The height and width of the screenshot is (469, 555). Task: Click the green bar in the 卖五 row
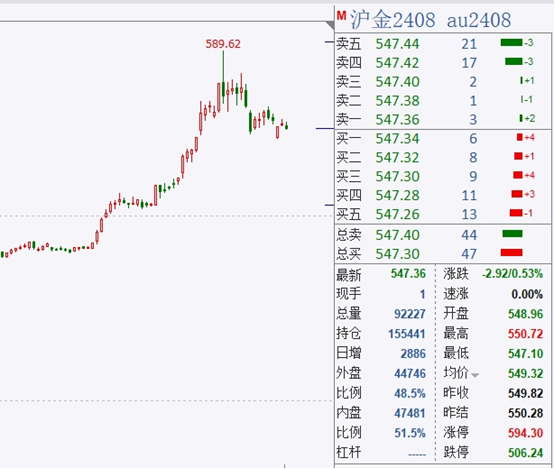511,43
